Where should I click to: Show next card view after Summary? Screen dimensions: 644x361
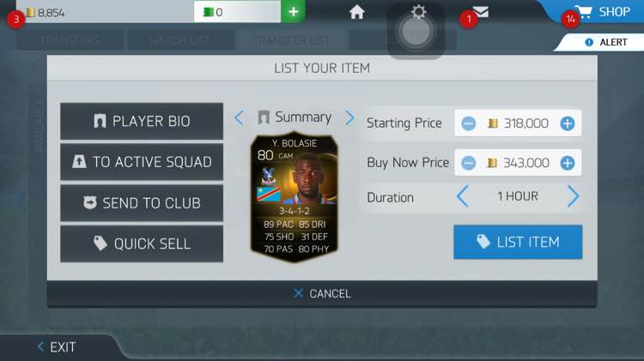[x=350, y=117]
